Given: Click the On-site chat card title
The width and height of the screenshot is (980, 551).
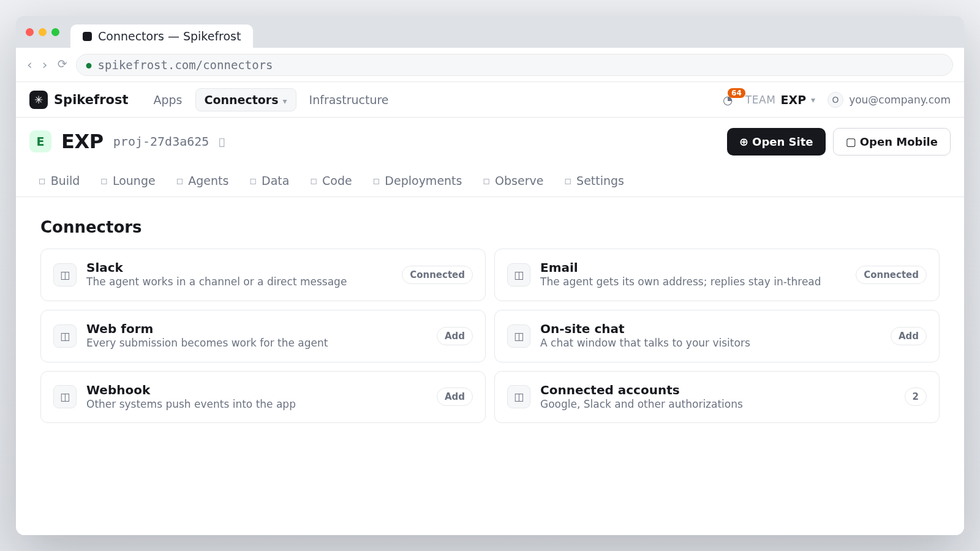Looking at the screenshot, I should point(582,329).
